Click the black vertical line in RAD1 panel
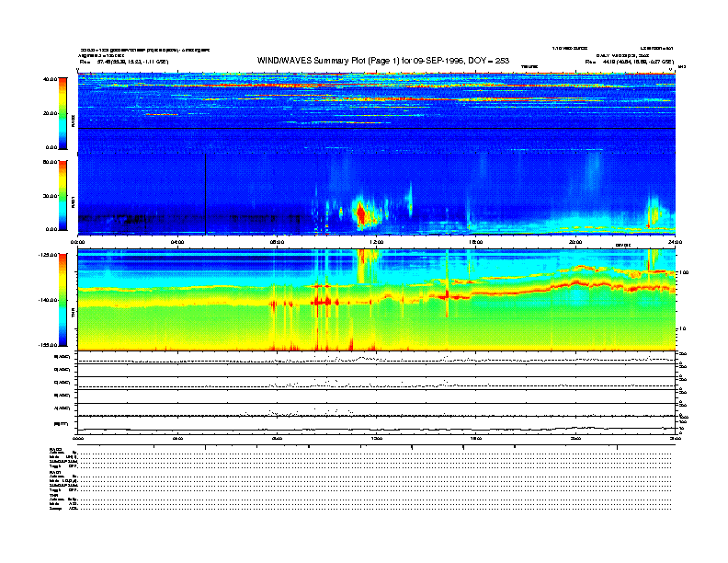 tap(205, 194)
